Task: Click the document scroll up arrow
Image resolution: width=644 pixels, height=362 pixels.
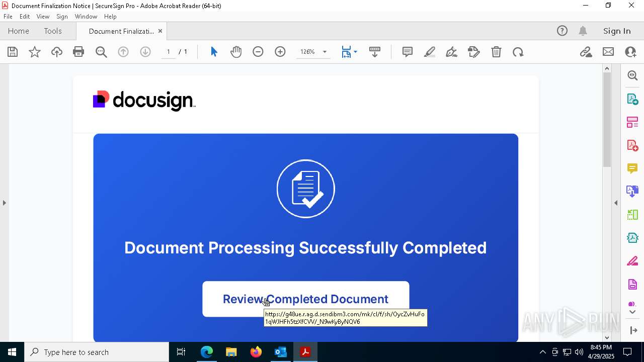Action: click(607, 68)
